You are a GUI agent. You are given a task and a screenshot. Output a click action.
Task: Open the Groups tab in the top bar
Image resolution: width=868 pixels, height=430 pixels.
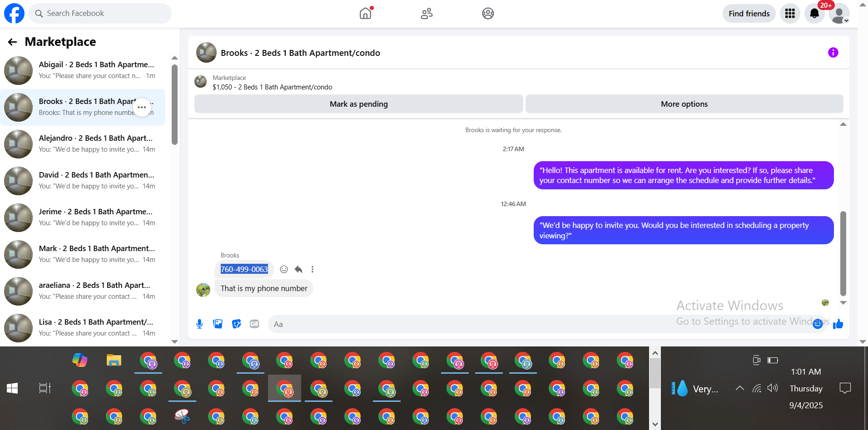(488, 14)
